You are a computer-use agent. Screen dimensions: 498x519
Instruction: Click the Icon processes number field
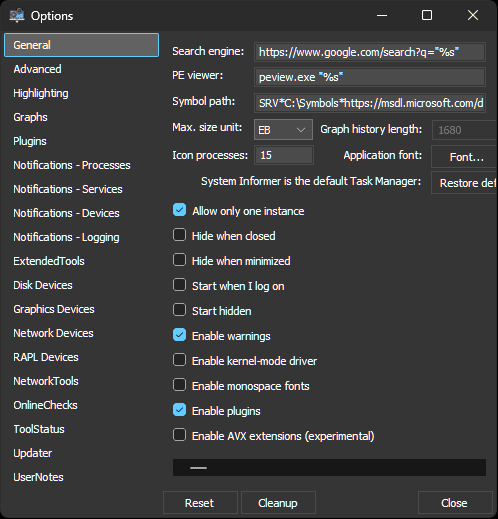(x=284, y=155)
